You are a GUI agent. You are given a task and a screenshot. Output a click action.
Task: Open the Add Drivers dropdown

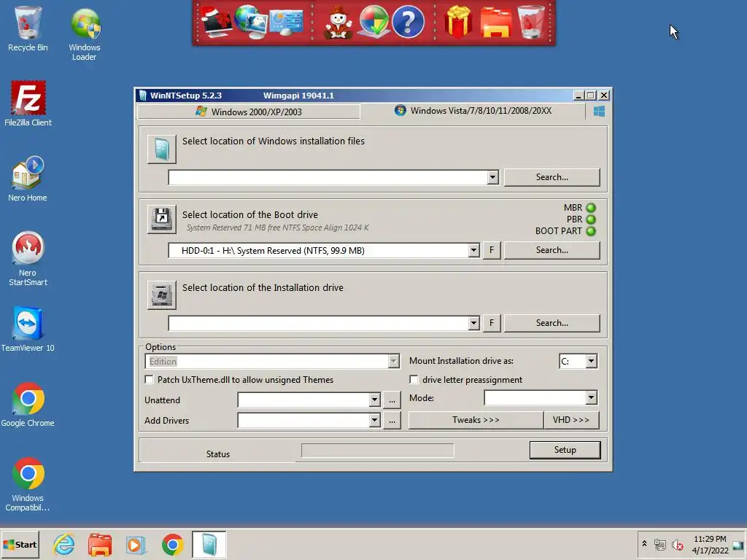click(x=374, y=421)
